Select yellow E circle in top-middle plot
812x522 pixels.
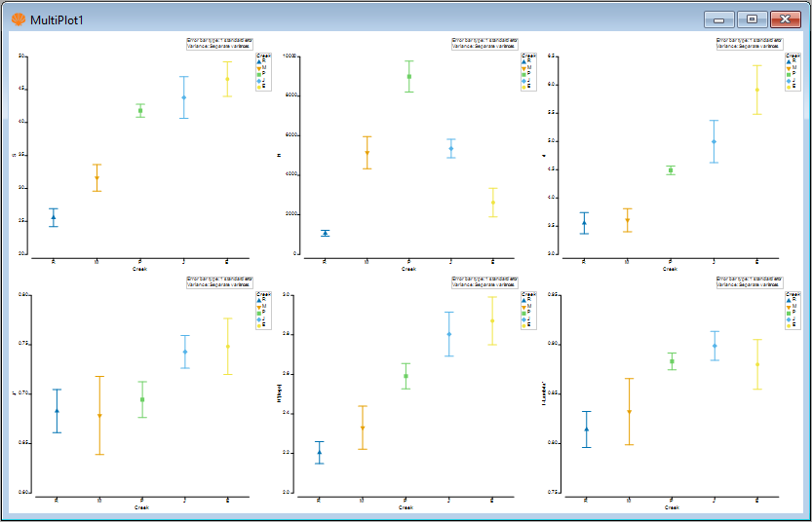click(493, 203)
